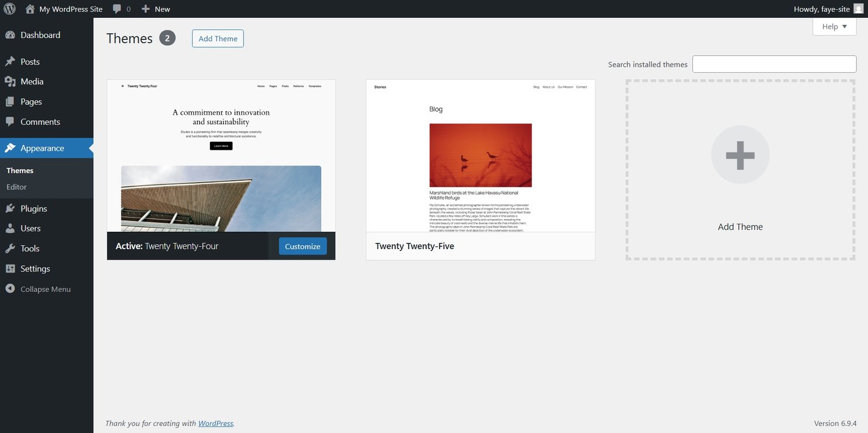Open the Tools menu label

pos(30,249)
